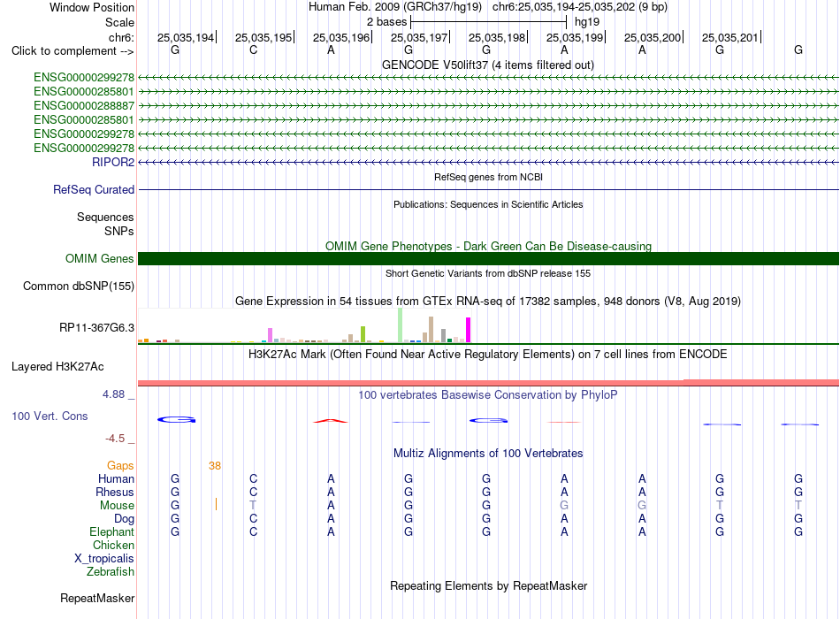Click the dark green OMIM Genes bar
The height and width of the screenshot is (619, 840).
coord(488,258)
